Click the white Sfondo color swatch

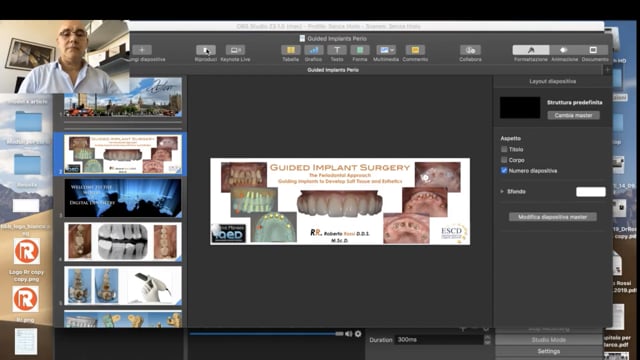[x=591, y=191]
